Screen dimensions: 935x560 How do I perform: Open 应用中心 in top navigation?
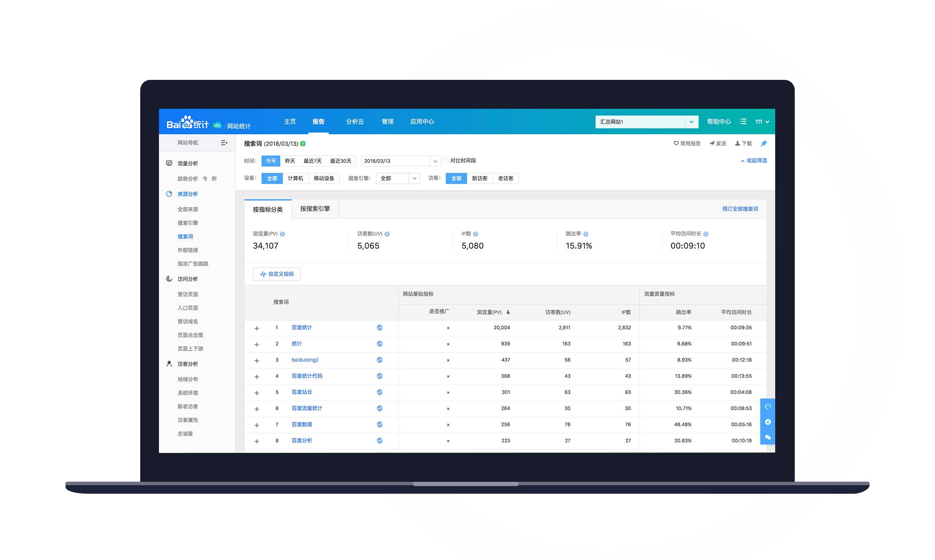point(422,122)
